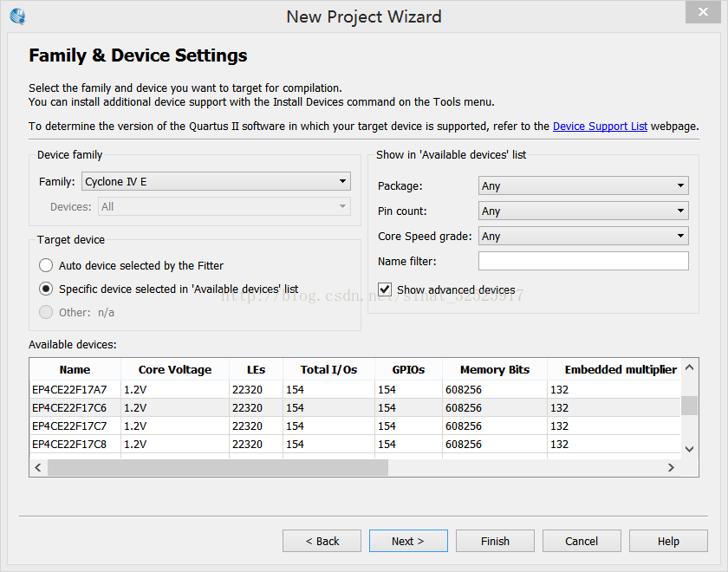The height and width of the screenshot is (572, 728).
Task: Open the Pin count dropdown
Action: 583,211
